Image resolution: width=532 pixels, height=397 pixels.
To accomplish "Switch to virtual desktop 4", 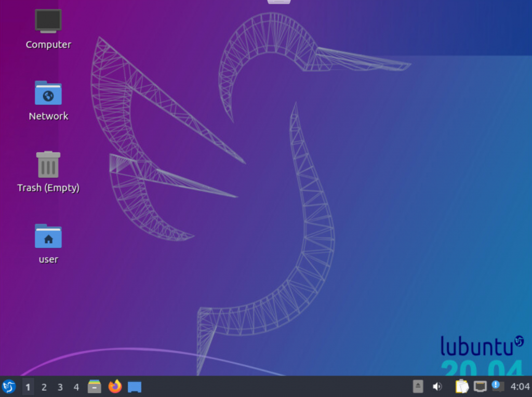I will [76, 387].
